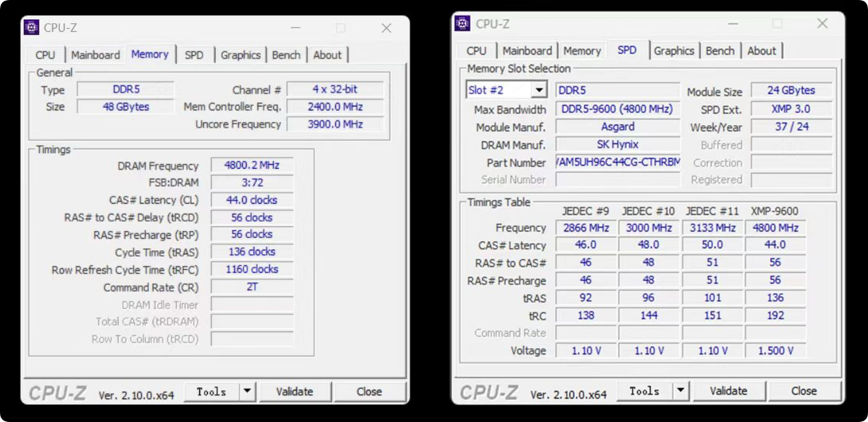Click the DRAM Manuf. value SK Hynix
The height and width of the screenshot is (422, 868).
click(617, 144)
